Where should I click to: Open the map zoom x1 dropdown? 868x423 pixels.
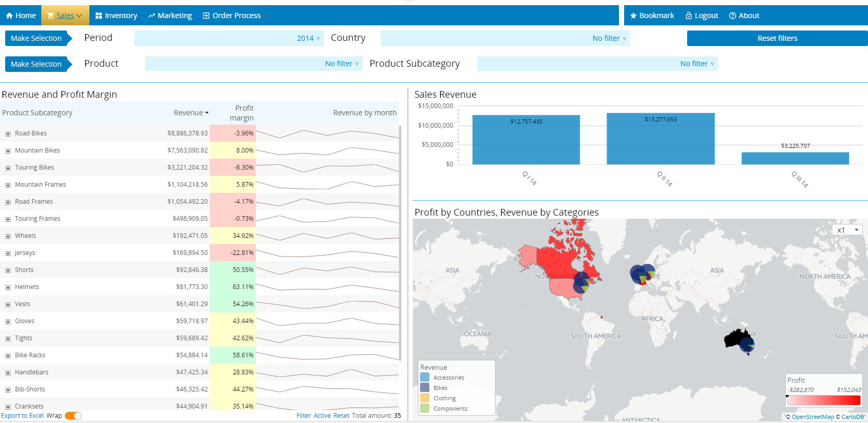(x=847, y=230)
